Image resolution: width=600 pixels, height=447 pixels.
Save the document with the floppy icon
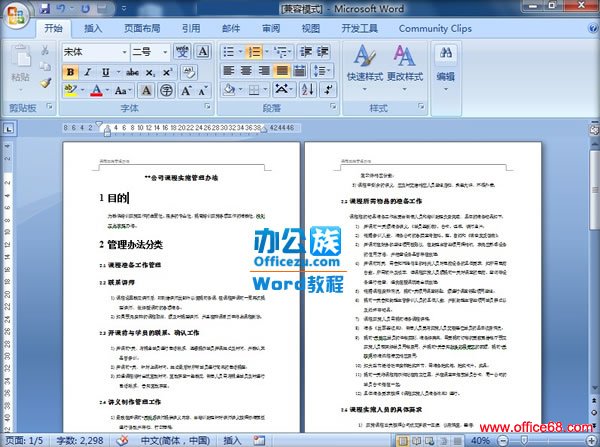pos(45,8)
